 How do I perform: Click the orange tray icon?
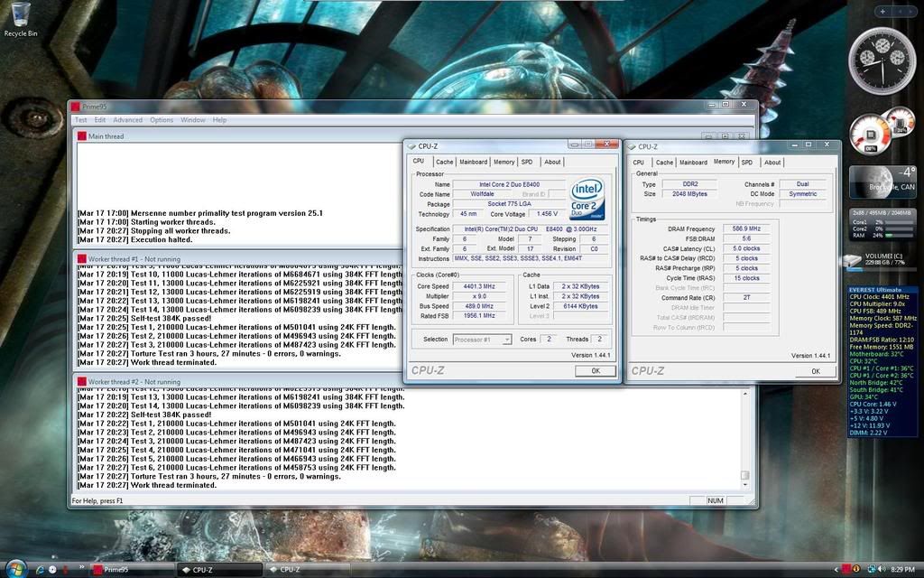point(855,570)
